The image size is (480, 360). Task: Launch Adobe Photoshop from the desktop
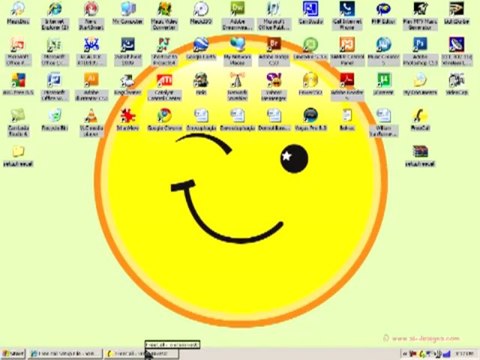click(x=420, y=51)
